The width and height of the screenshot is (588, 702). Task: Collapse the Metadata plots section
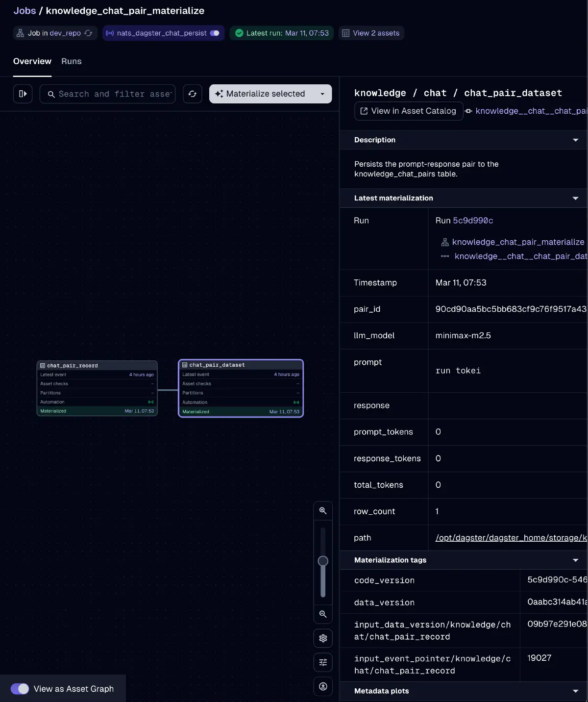coord(575,691)
